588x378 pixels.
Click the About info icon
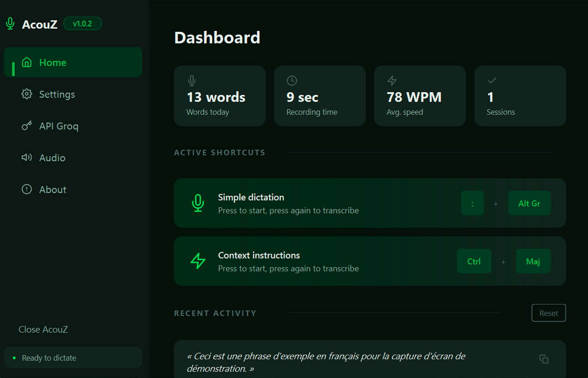[26, 189]
